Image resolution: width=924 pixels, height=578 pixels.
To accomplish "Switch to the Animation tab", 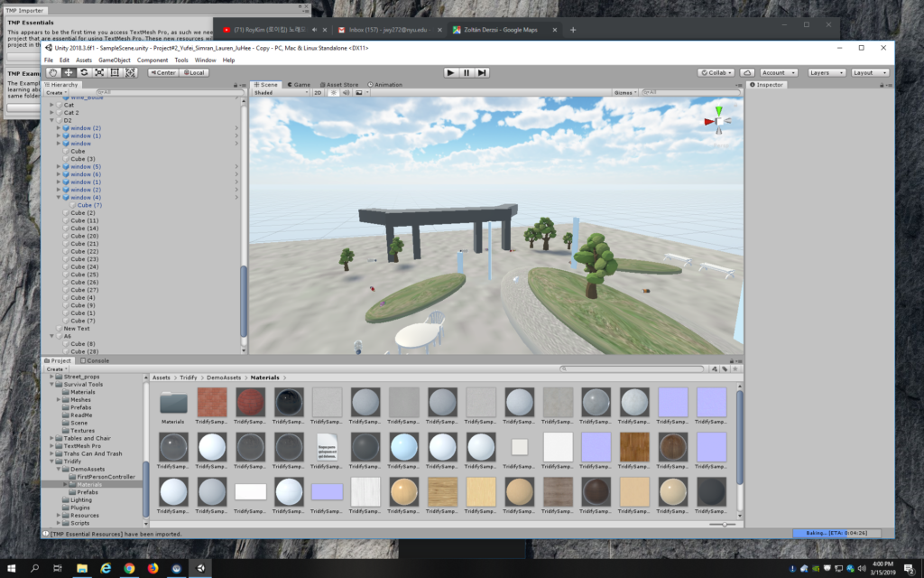I will click(x=385, y=85).
